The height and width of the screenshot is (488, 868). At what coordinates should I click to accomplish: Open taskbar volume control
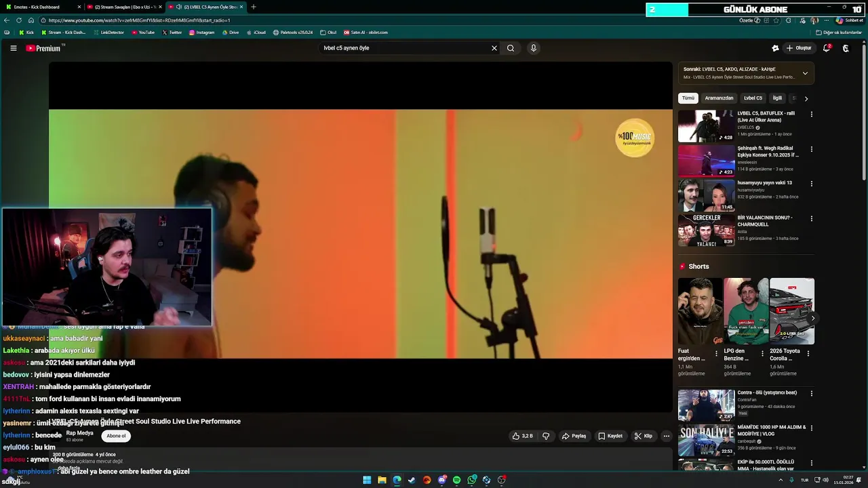825,480
